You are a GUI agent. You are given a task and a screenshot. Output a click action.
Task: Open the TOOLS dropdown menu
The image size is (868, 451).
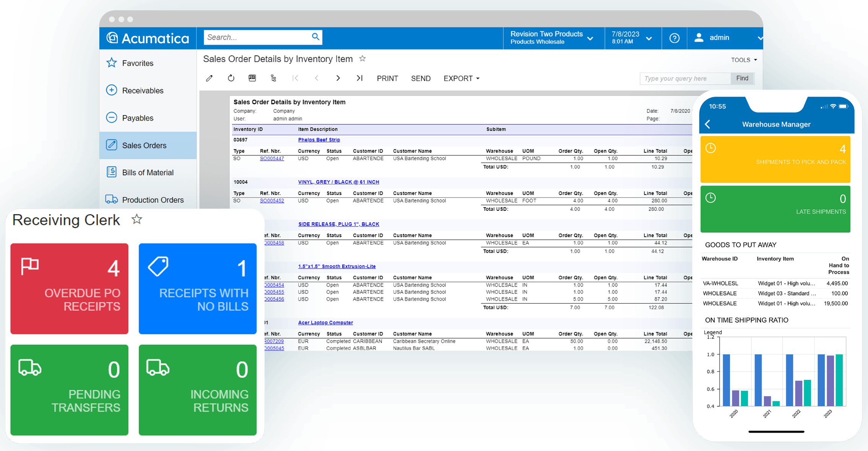(x=744, y=60)
